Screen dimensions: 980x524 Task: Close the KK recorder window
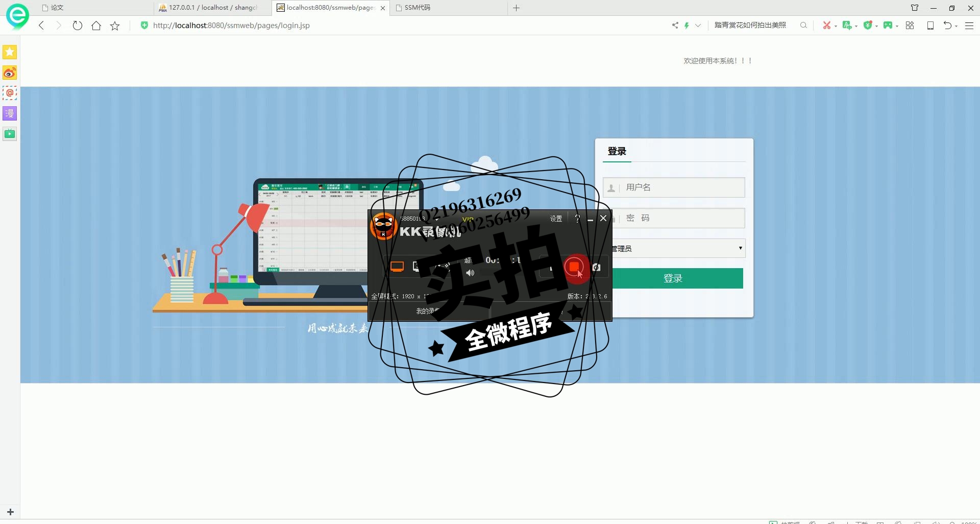[x=603, y=218]
